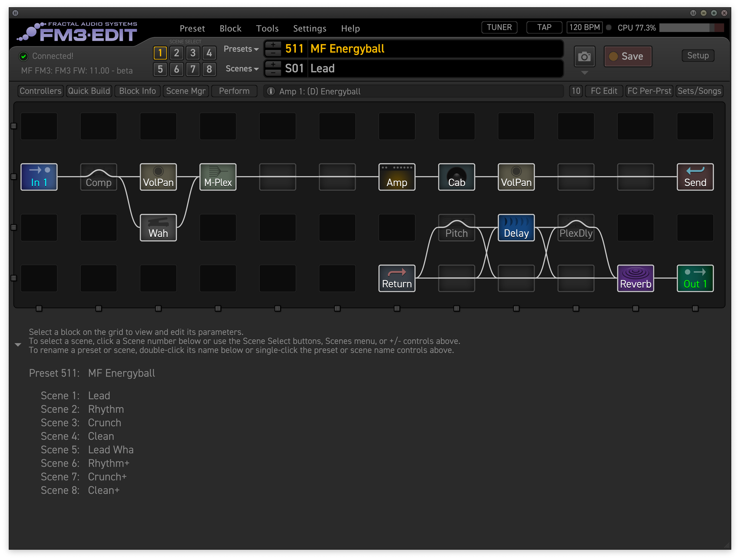This screenshot has width=740, height=560.
Task: Open the Scene Mgr panel
Action: coord(186,91)
